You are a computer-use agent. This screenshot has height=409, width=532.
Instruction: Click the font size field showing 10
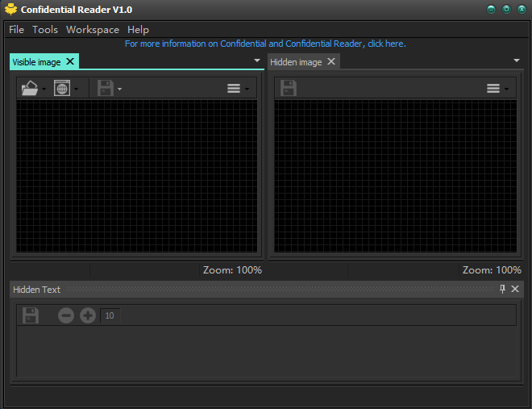pos(110,315)
